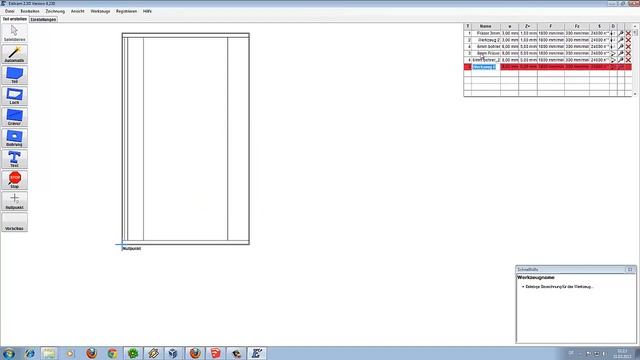Click the Fz column header in tool table

(x=577, y=26)
